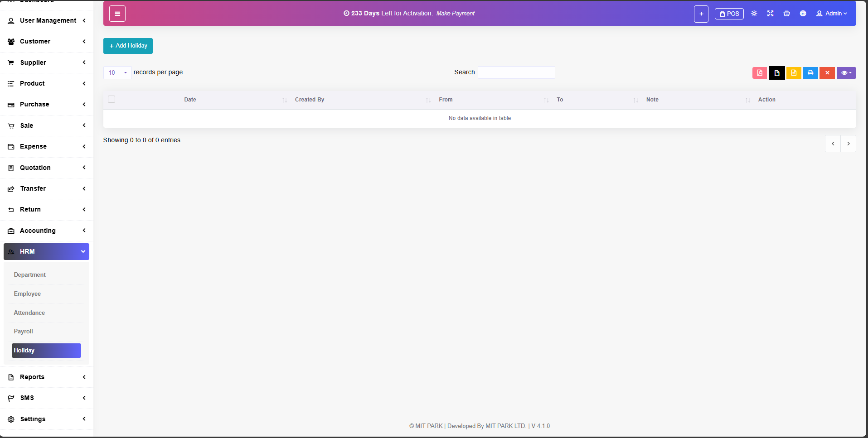This screenshot has height=438, width=868.
Task: Click the Add Holiday button
Action: click(128, 46)
